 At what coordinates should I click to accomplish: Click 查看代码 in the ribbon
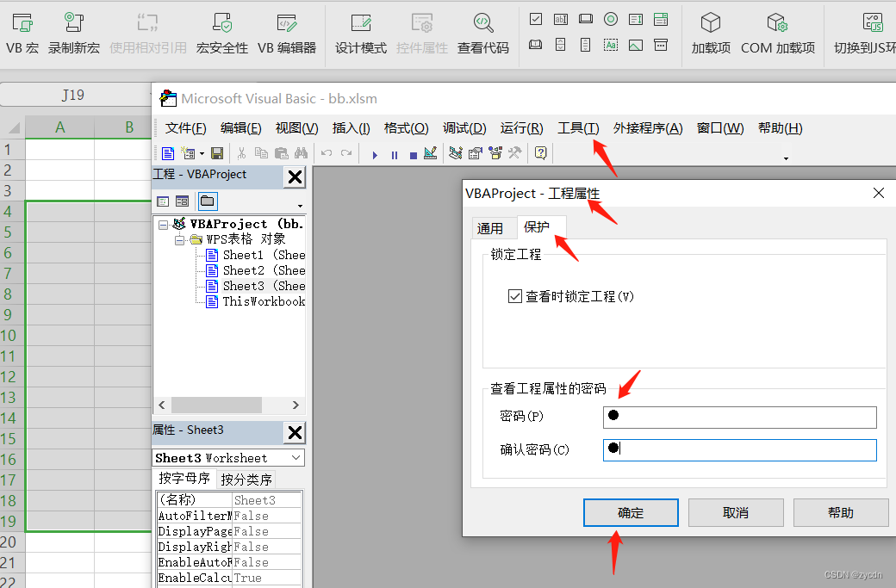pos(482,34)
